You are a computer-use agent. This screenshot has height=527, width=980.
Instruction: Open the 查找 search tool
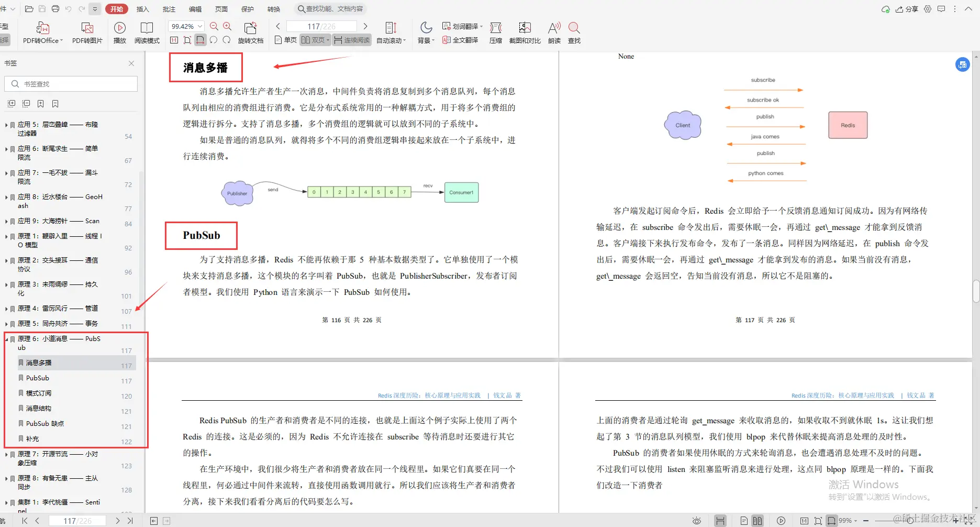[574, 32]
